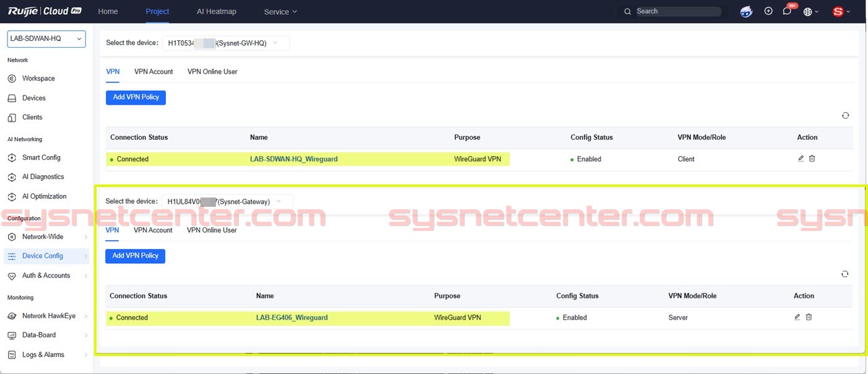868x374 pixels.
Task: Open the Ruijie AI assistant mascot icon
Action: point(746,11)
